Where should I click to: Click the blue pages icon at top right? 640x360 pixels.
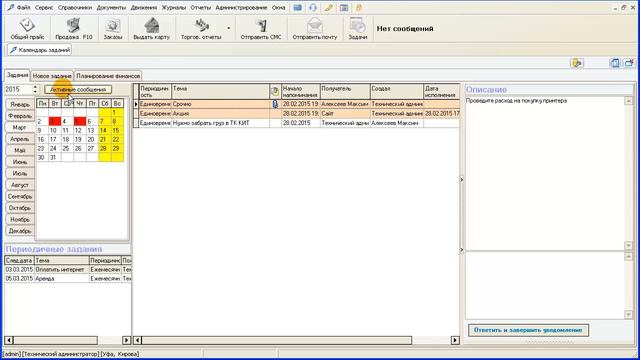614,63
